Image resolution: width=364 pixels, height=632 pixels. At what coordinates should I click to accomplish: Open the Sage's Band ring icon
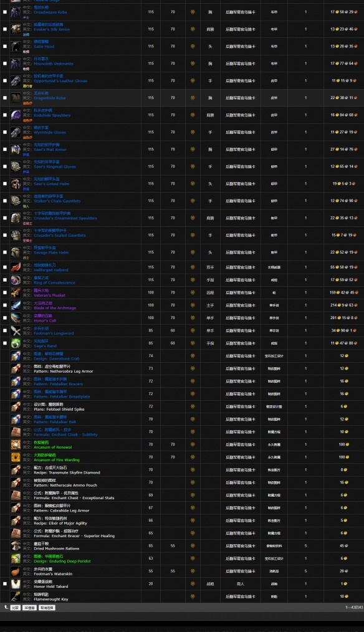point(16,343)
